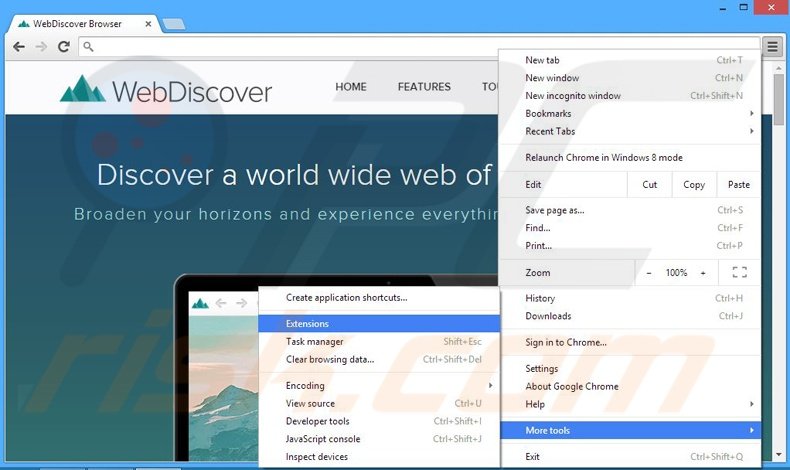
Task: Click the vertical scrollbar thumb
Action: point(778,99)
